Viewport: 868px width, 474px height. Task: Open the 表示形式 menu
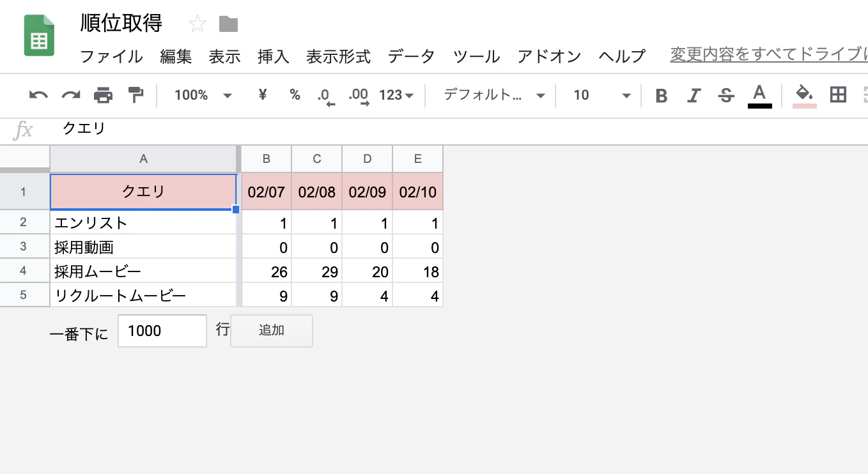(x=338, y=56)
